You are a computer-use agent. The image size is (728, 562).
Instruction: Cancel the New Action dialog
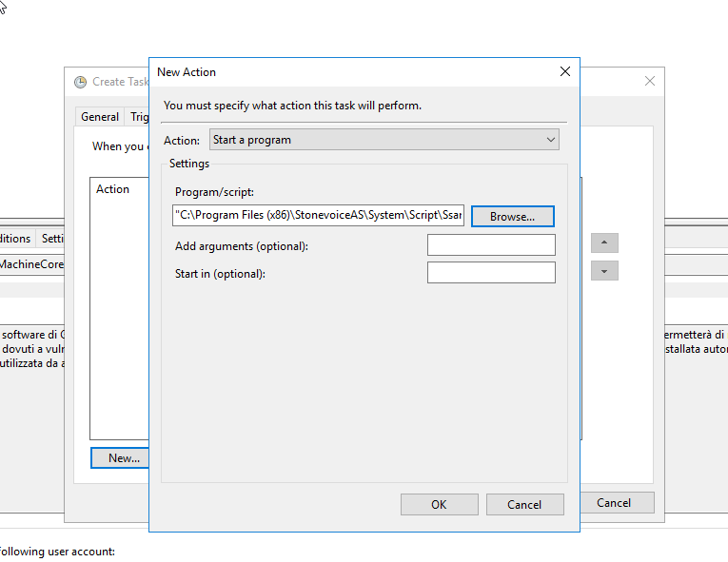pos(524,504)
